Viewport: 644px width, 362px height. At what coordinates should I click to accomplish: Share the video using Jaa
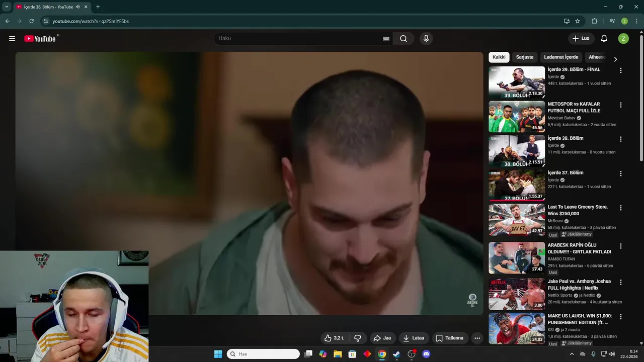pyautogui.click(x=382, y=338)
